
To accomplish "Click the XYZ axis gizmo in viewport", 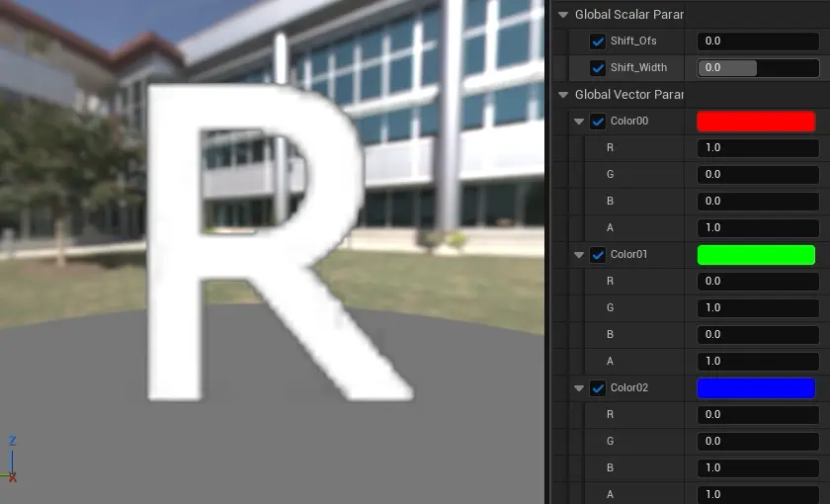I will pos(13,460).
